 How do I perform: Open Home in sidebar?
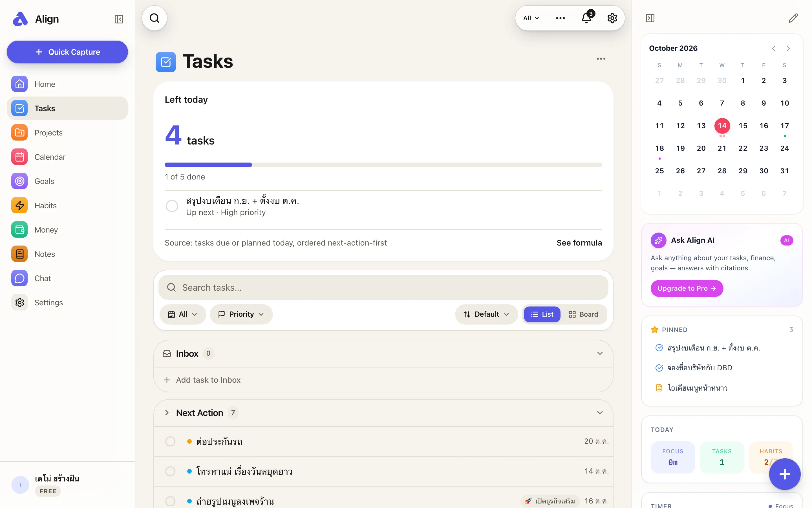pyautogui.click(x=67, y=84)
